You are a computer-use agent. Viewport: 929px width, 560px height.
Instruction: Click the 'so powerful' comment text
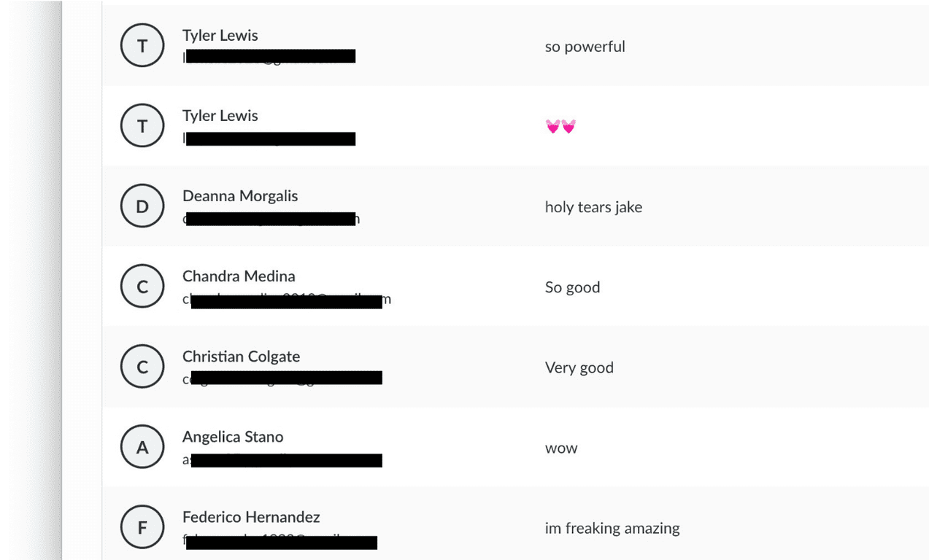(x=585, y=47)
